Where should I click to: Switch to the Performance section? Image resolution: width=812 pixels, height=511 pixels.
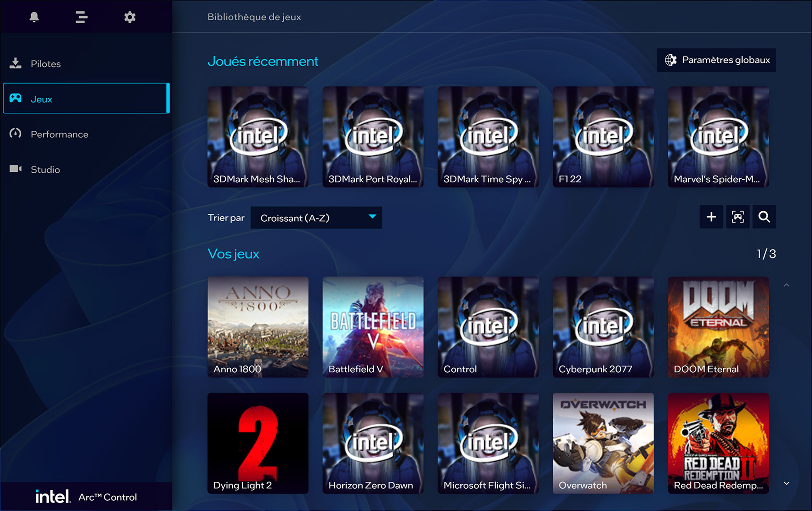(59, 134)
